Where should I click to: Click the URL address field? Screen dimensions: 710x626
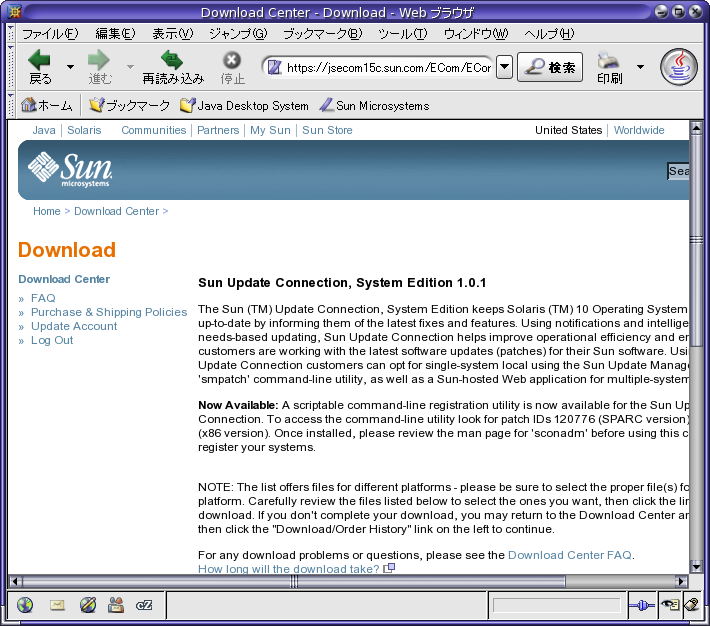coord(389,67)
